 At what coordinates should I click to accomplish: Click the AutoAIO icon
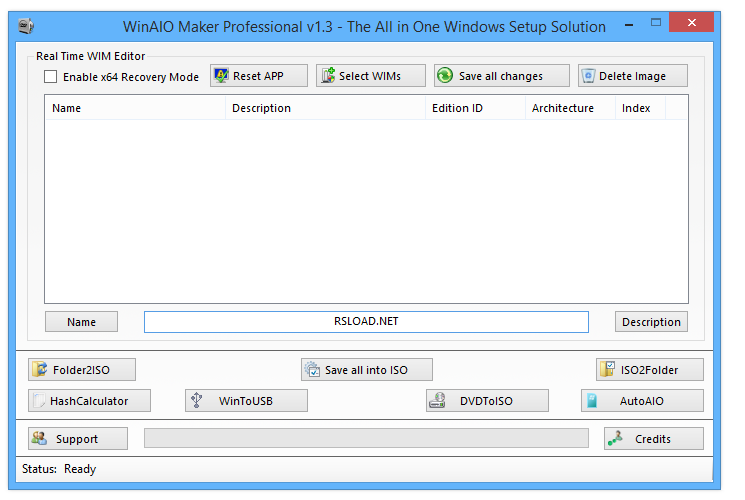tap(592, 401)
